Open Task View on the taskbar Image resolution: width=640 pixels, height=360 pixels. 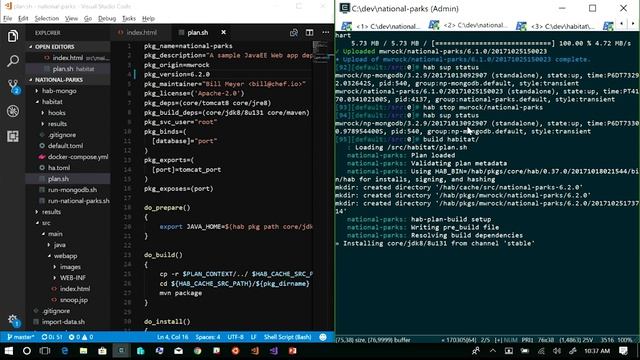[44, 351]
